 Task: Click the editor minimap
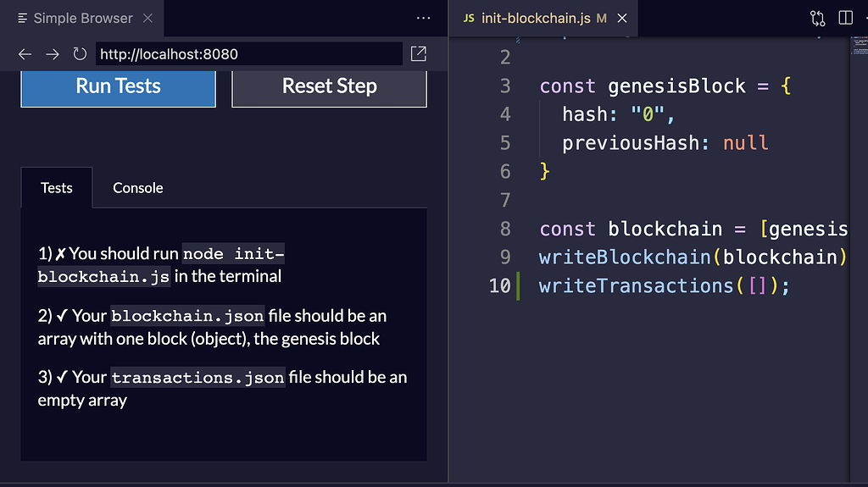[859, 51]
